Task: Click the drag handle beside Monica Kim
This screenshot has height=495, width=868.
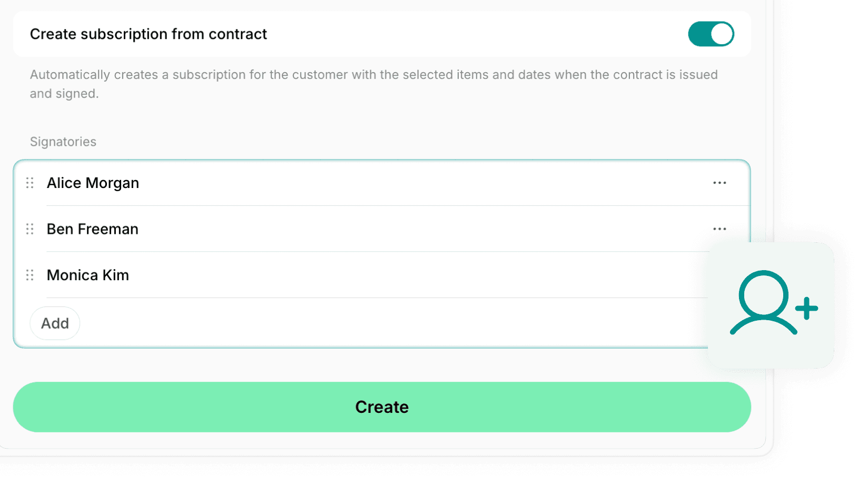Action: coord(30,275)
